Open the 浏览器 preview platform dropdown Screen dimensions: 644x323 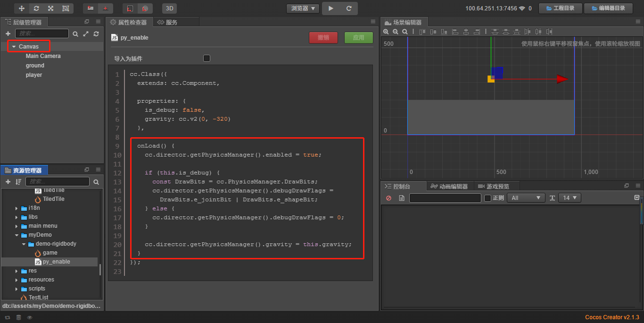pyautogui.click(x=303, y=8)
